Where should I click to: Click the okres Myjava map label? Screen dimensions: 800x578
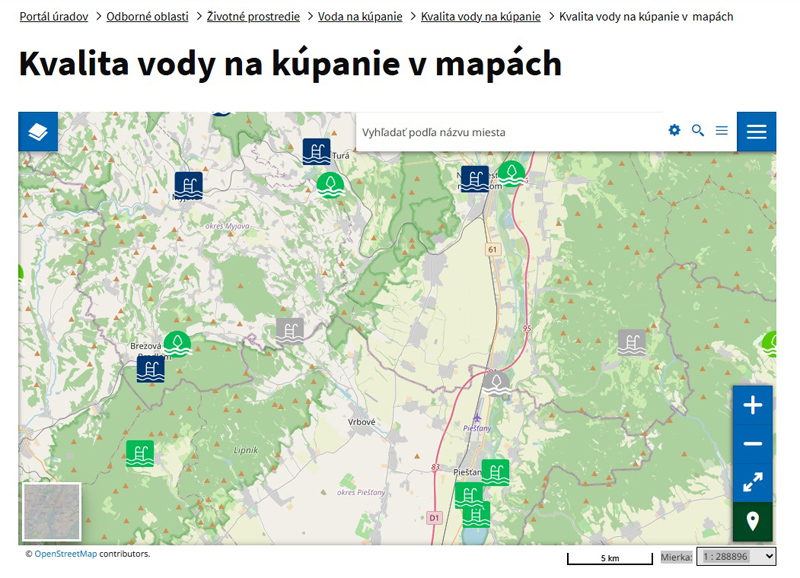point(227,225)
